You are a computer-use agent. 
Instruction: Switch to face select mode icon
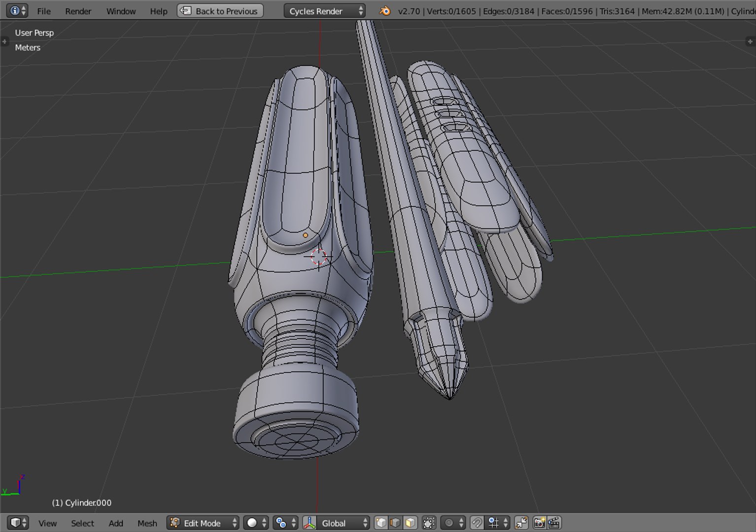coord(410,523)
